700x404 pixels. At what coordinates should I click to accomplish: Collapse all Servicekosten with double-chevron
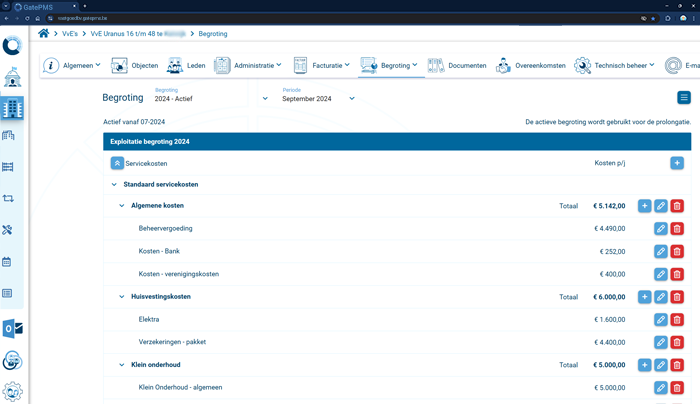[x=117, y=163]
